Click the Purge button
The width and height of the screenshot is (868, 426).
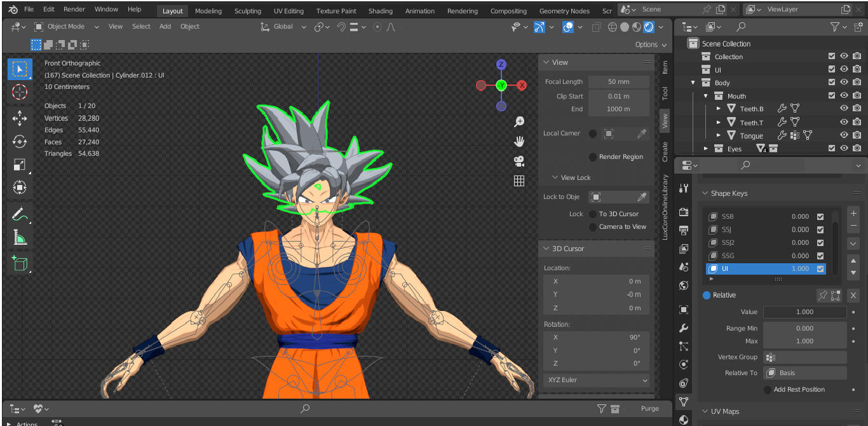click(649, 408)
